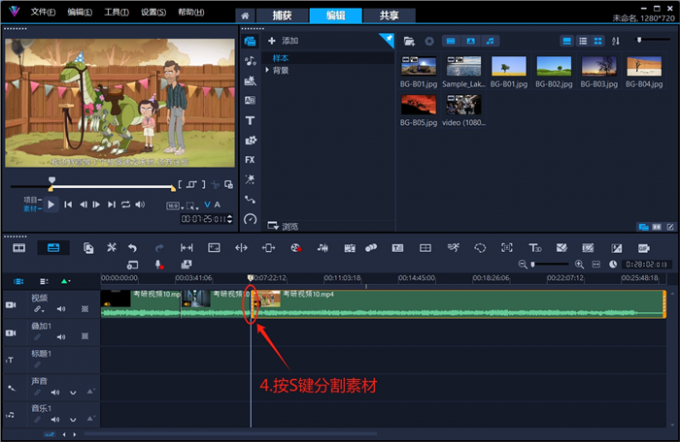
Task: Click the scissors split clip icon in preview
Action: pos(215,184)
